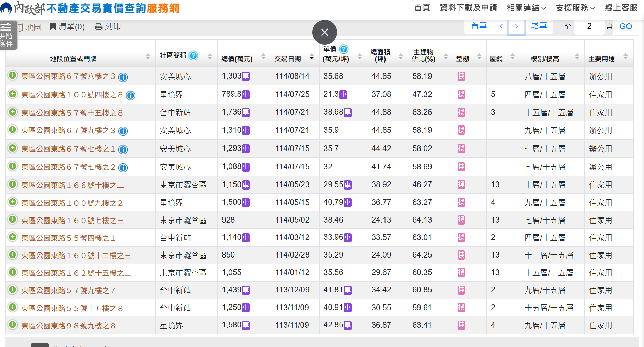Open the 清單(0) bookmark list

(x=67, y=27)
